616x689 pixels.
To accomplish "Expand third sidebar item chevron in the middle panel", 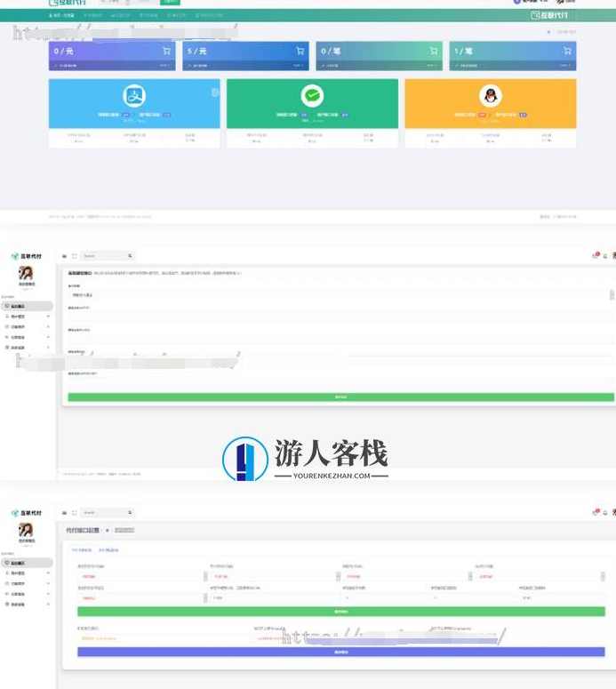I will pyautogui.click(x=48, y=327).
